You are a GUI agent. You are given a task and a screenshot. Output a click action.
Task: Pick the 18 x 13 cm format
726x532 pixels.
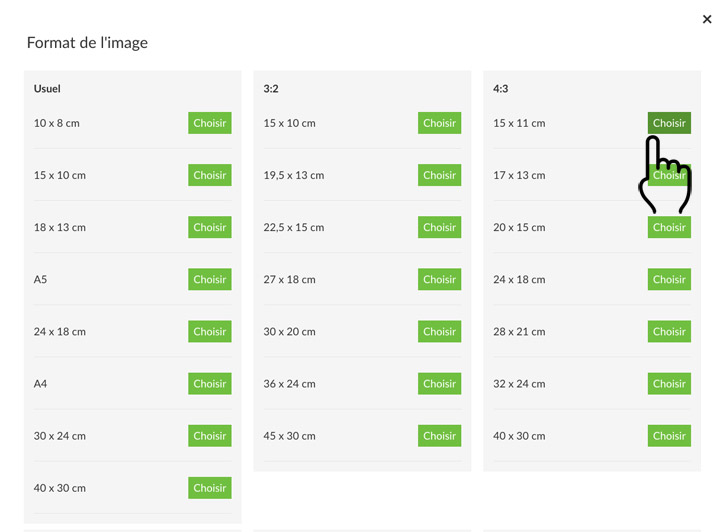pyautogui.click(x=209, y=227)
